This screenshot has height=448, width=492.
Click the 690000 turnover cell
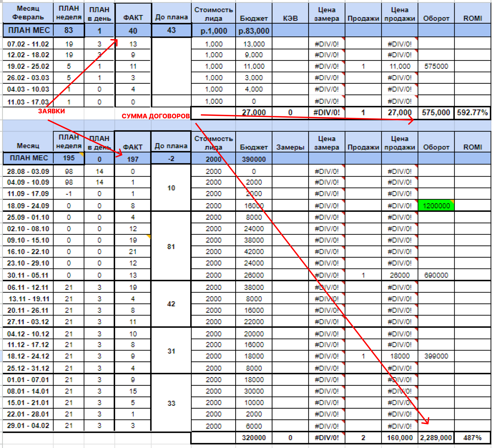[436, 275]
